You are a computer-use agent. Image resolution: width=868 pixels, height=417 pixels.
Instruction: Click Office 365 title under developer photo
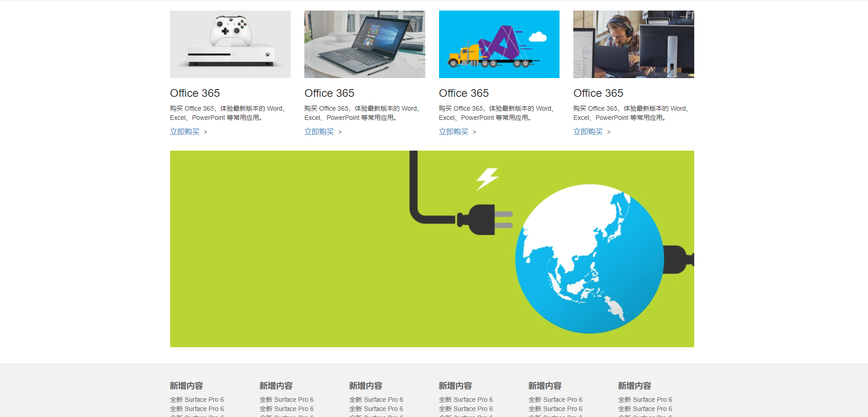(x=598, y=93)
